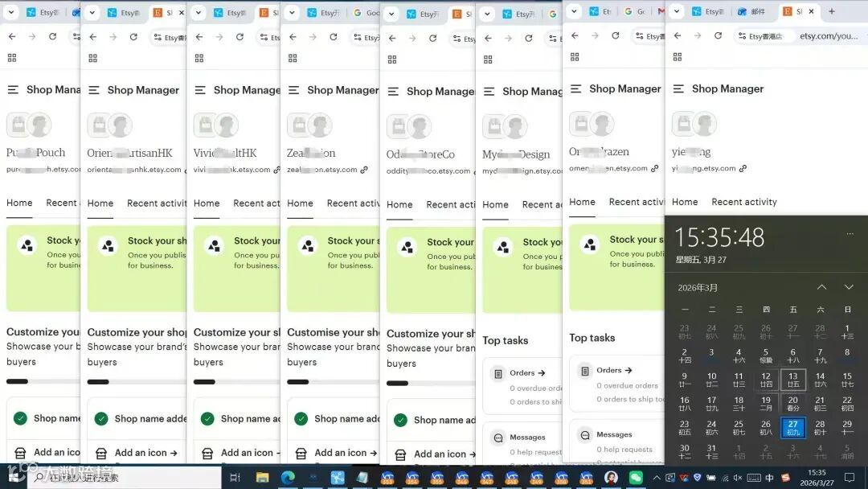Click customize progress bar in StoreCo window
The height and width of the screenshot is (489, 868).
(x=431, y=383)
